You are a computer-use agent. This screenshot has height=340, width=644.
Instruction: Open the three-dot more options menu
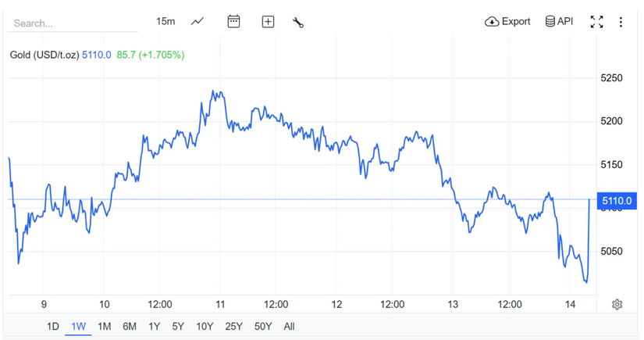tap(621, 22)
